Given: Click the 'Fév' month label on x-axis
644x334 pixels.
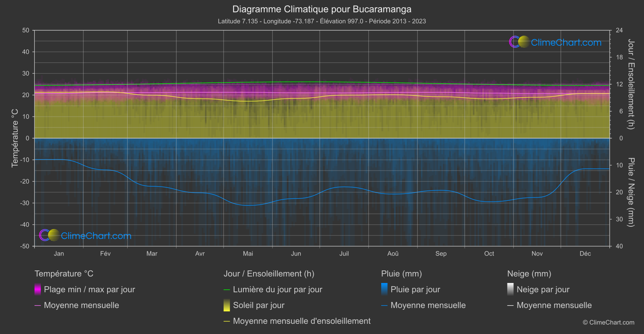Looking at the screenshot, I should [106, 253].
